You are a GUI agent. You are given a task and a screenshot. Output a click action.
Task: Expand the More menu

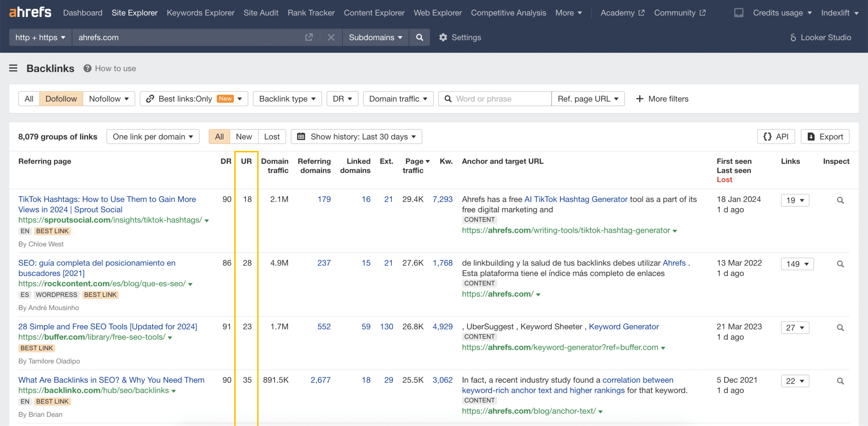569,13
